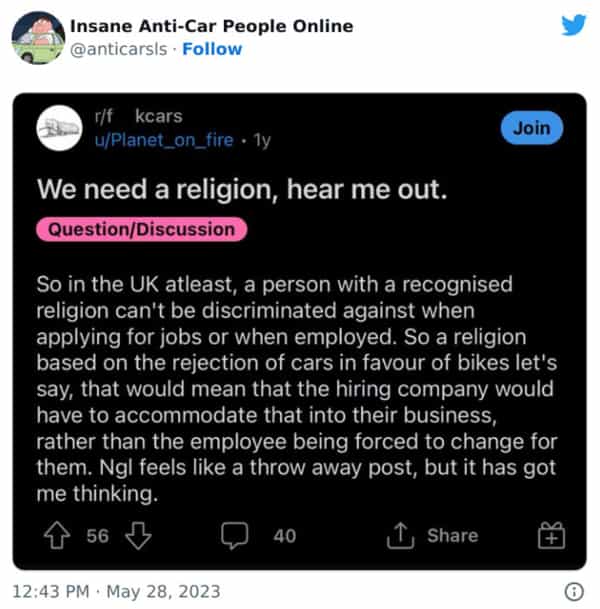The image size is (600, 609).
Task: Click the Twitter bird logo
Action: 573,25
